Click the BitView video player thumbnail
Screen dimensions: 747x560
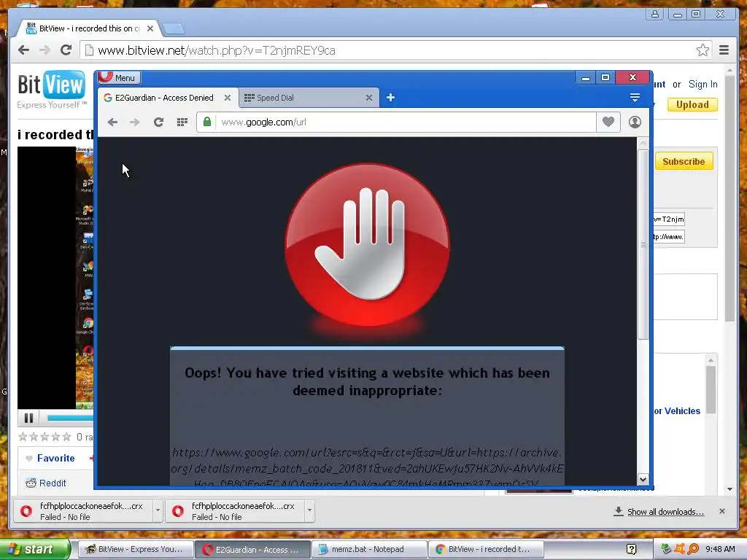pyautogui.click(x=55, y=278)
